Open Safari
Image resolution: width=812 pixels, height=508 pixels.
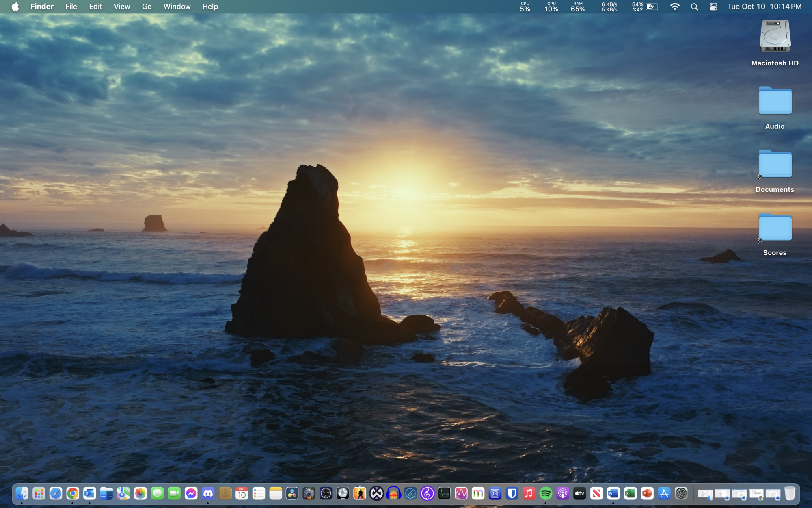[x=55, y=493]
